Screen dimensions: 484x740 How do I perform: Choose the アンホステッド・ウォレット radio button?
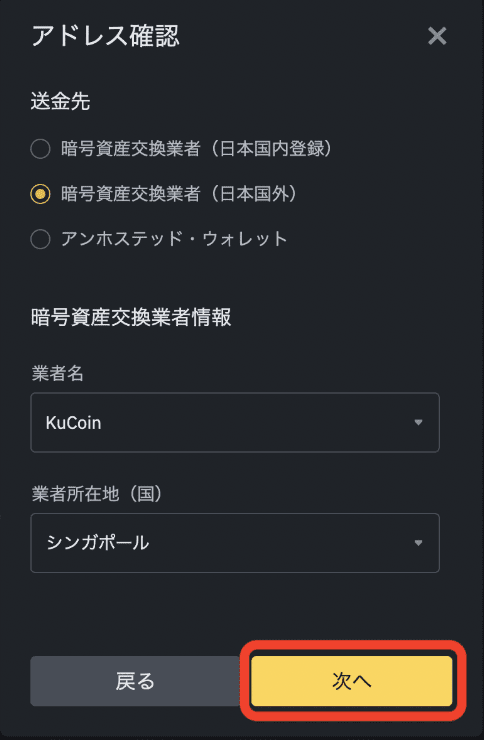click(41, 239)
